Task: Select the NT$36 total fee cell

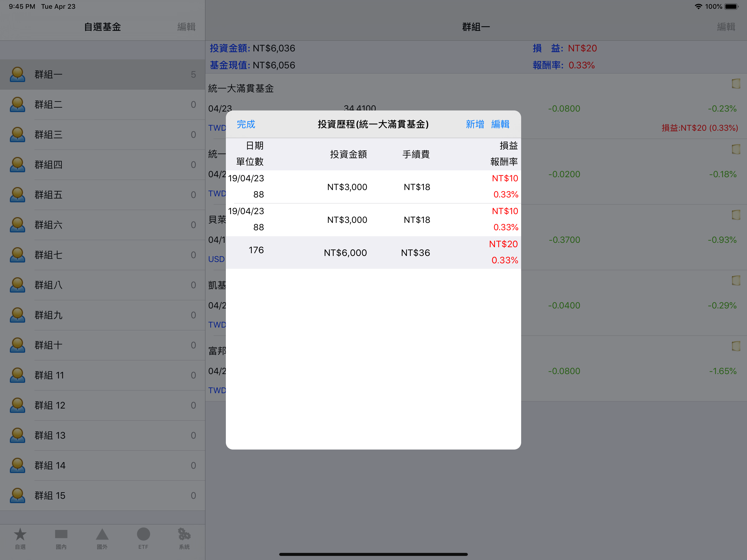Action: (x=415, y=253)
